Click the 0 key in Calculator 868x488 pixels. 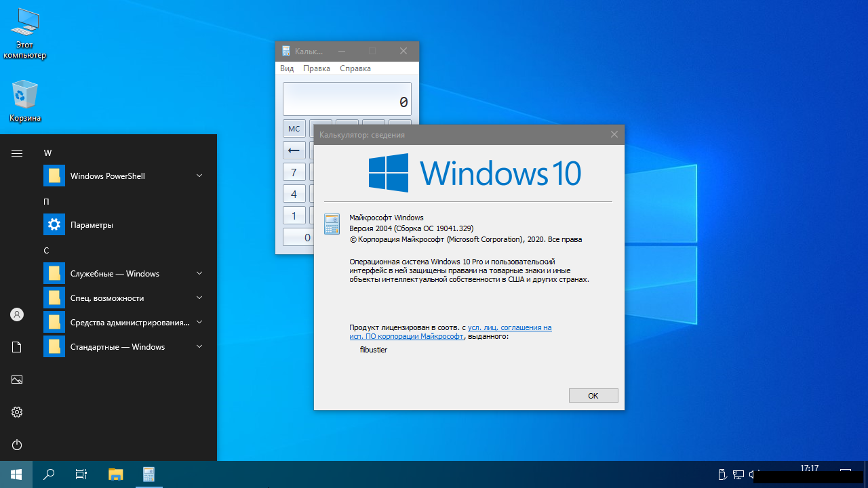[x=298, y=237]
